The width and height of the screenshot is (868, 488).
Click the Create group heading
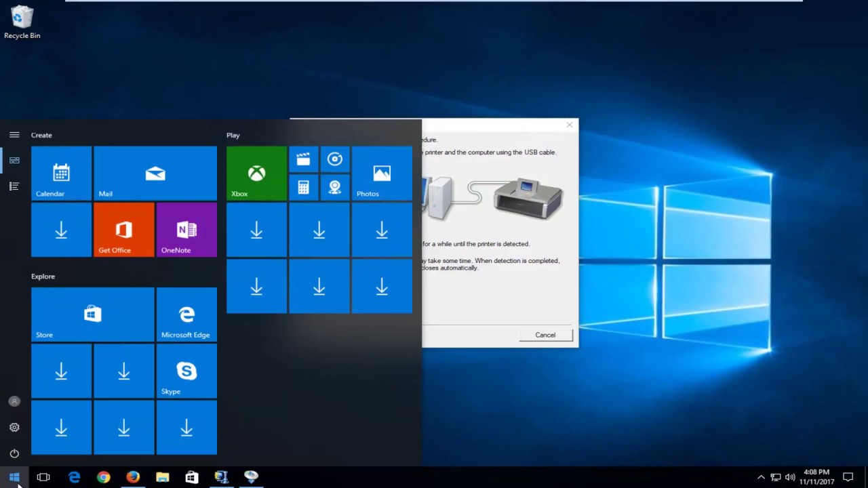41,135
